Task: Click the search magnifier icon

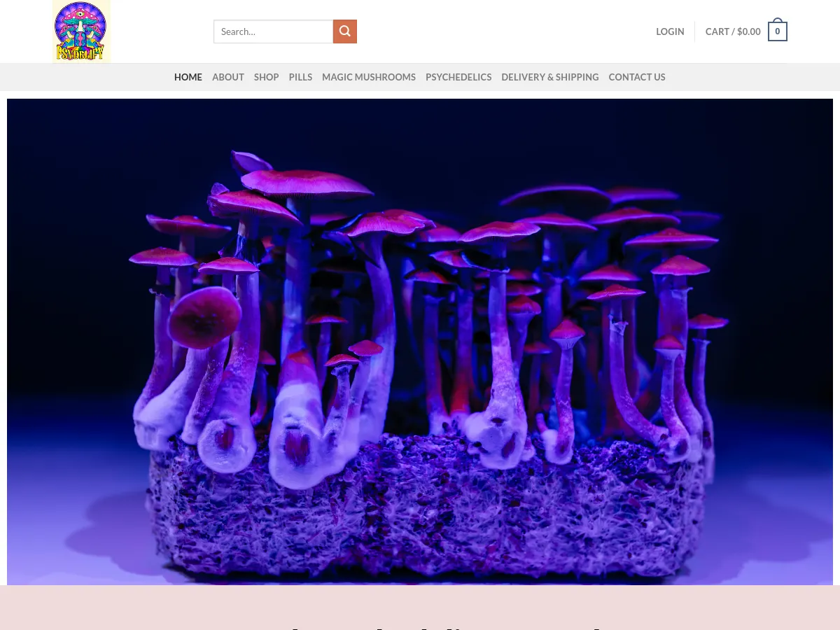Action: pos(344,31)
